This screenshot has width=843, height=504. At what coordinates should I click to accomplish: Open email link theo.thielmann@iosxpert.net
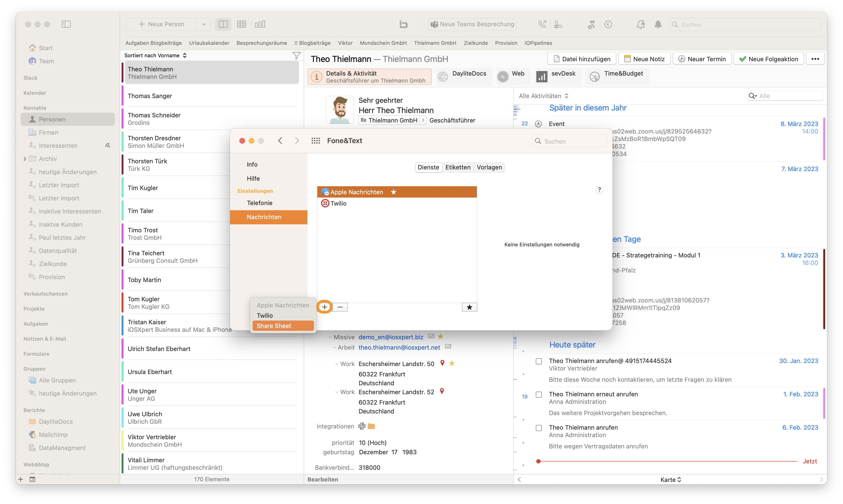pos(399,347)
